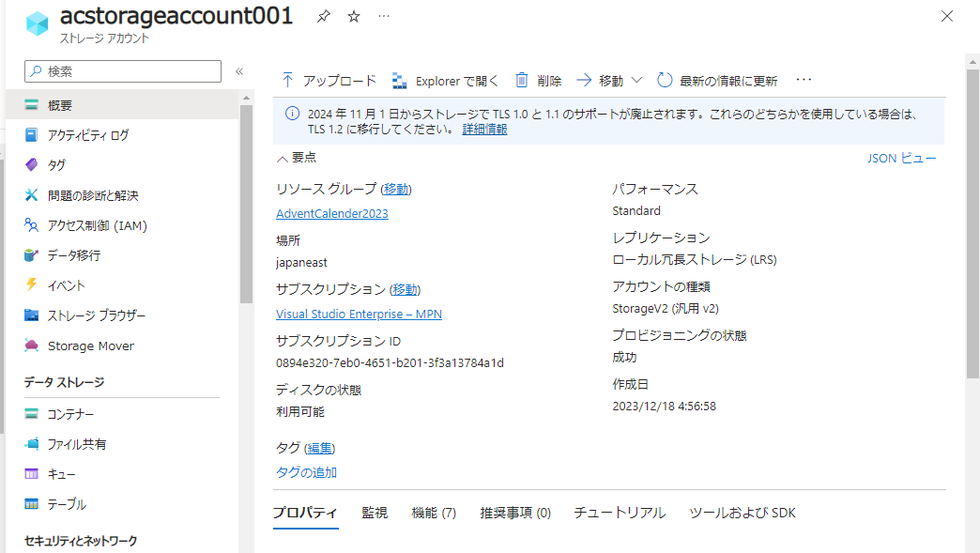Click the テーブル icon

(x=31, y=503)
